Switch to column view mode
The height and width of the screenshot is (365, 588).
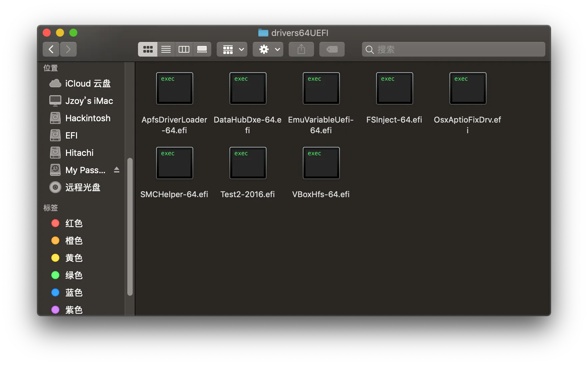point(184,49)
